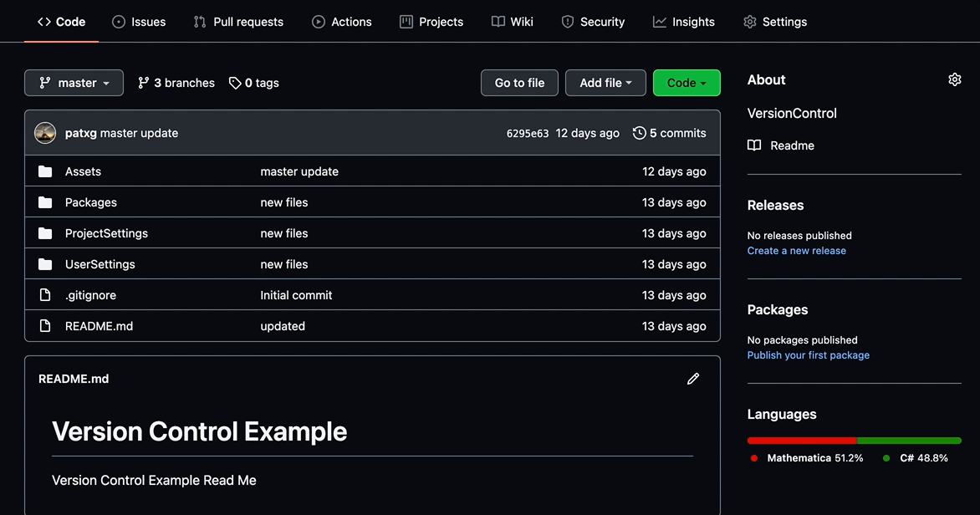The width and height of the screenshot is (980, 515).
Task: View the Insights tab
Action: point(684,22)
